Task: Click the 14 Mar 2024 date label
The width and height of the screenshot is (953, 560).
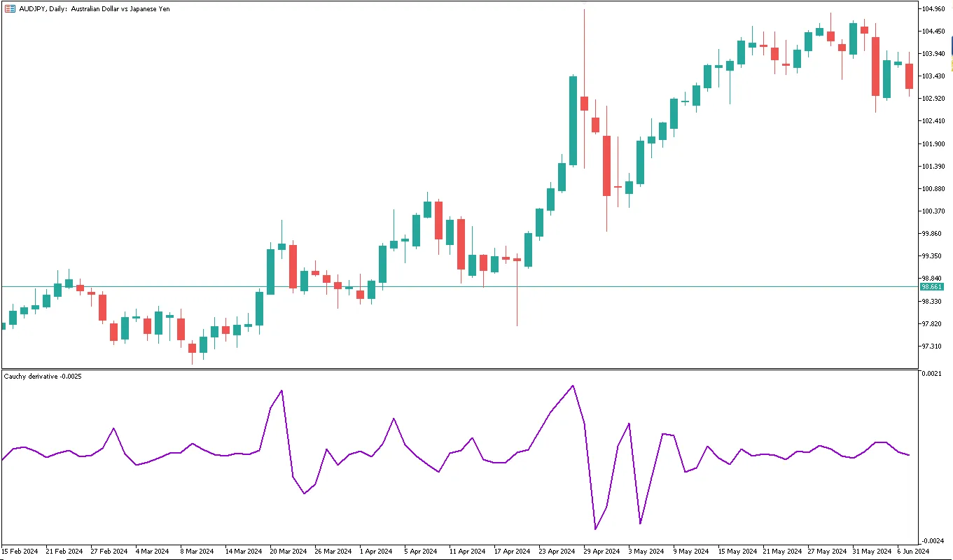Action: 244,552
